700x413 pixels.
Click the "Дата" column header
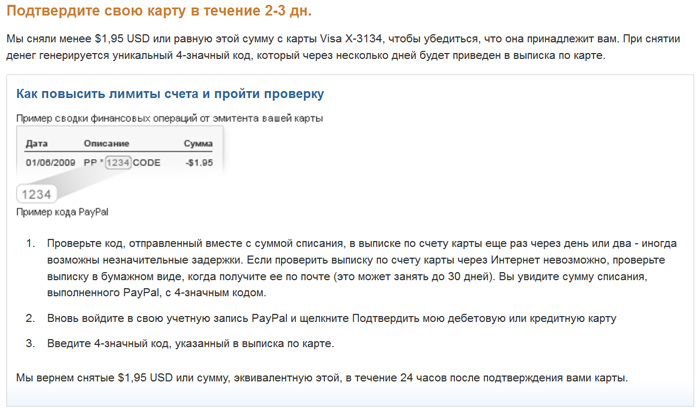coord(37,144)
